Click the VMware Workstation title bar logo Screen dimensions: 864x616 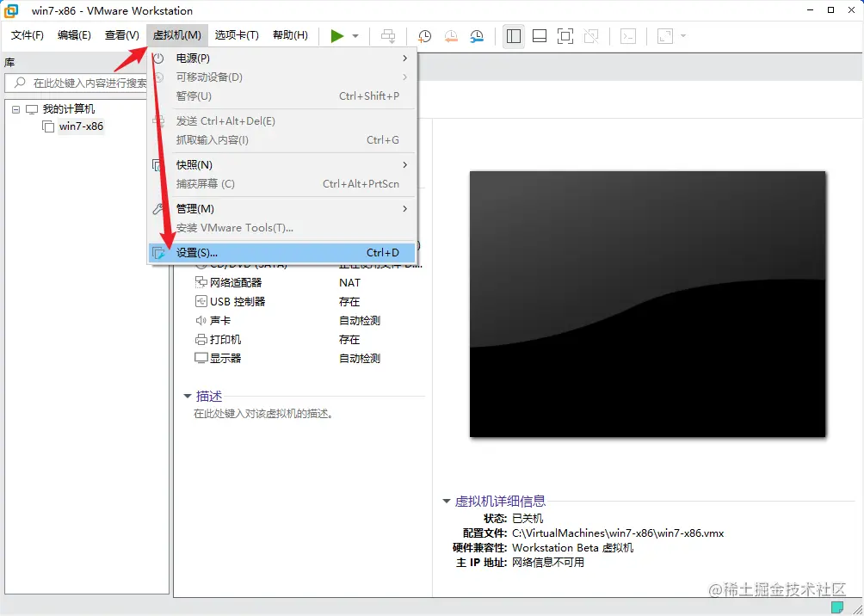11,10
